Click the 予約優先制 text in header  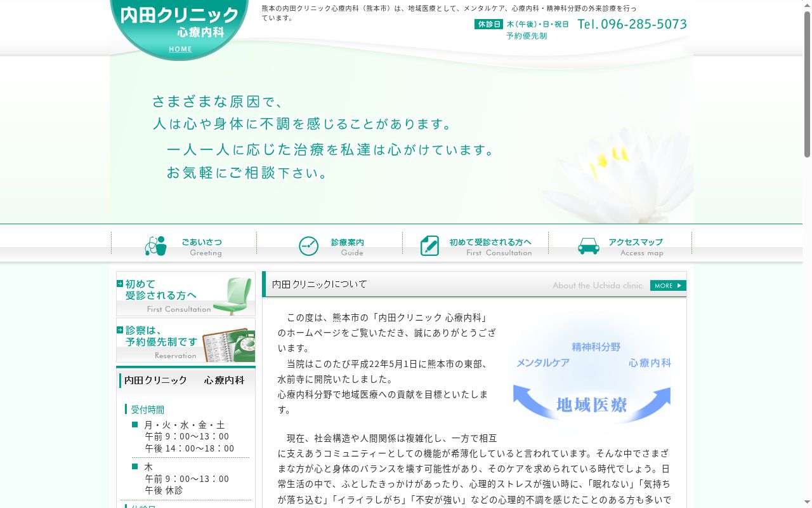coord(527,36)
